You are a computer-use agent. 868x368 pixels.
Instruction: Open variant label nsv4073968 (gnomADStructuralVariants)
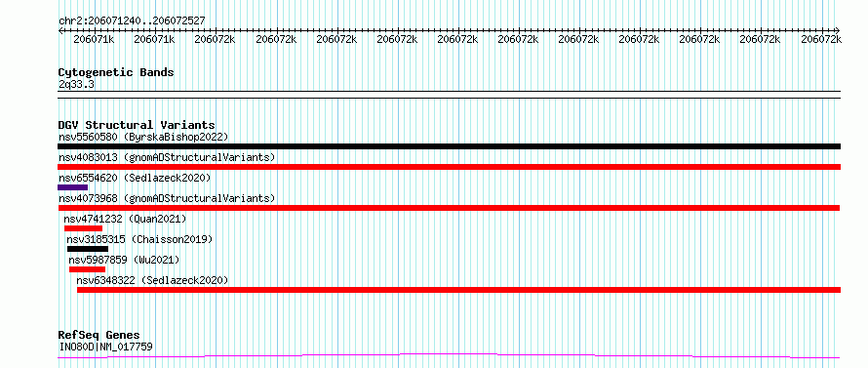coord(167,198)
